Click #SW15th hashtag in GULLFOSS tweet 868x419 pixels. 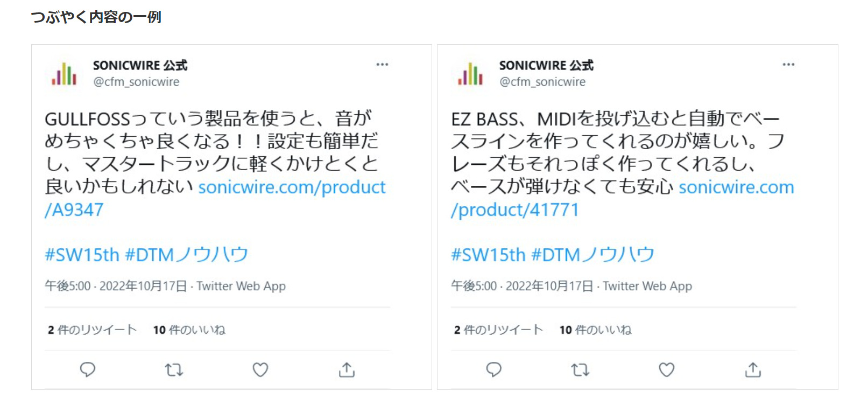pyautogui.click(x=82, y=254)
